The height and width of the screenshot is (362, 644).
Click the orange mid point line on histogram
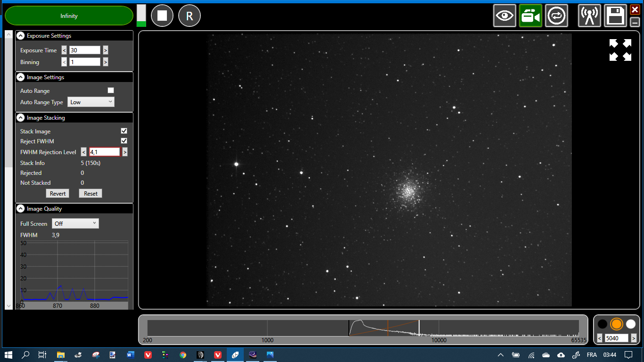[x=388, y=328]
